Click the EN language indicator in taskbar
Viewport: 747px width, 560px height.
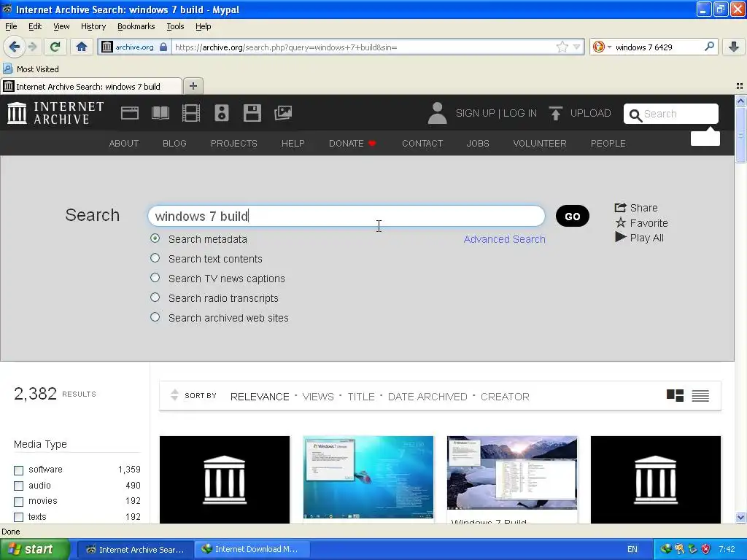click(632, 549)
